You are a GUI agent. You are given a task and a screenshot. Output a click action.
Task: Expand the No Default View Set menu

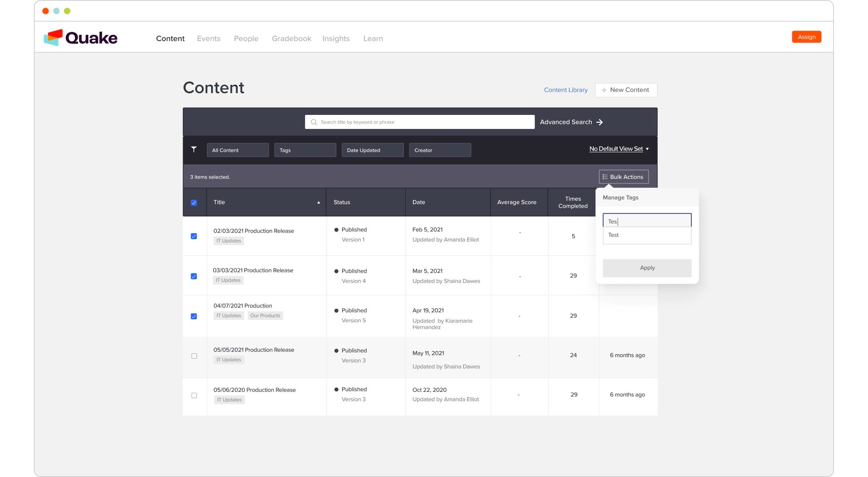pos(619,149)
